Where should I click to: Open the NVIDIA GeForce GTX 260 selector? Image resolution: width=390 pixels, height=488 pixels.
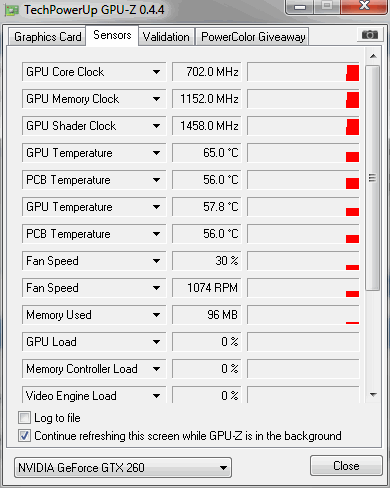coord(123,468)
